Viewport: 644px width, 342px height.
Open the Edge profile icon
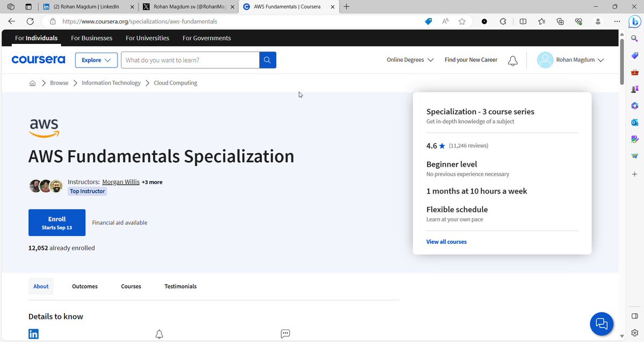click(598, 21)
